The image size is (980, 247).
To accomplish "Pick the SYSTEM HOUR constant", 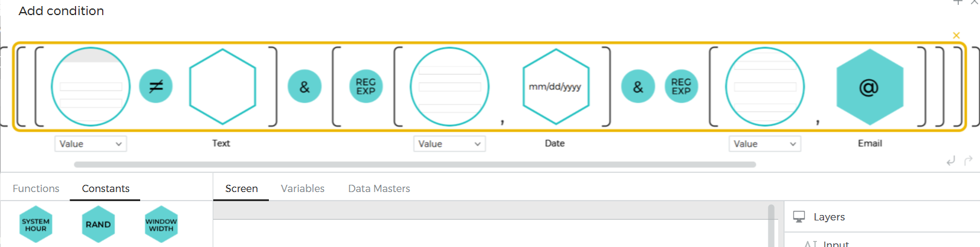I will pyautogui.click(x=36, y=225).
